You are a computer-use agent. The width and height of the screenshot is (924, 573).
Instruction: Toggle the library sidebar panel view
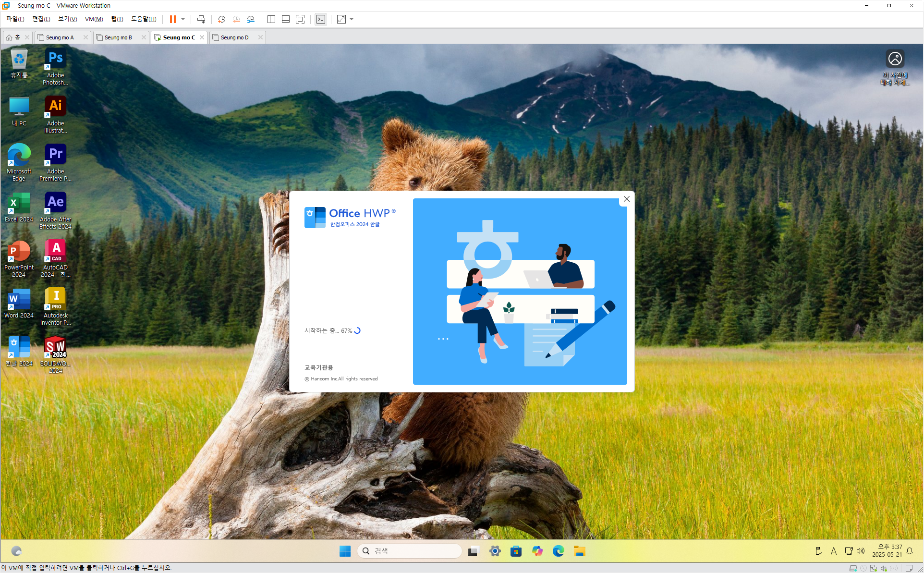click(271, 19)
